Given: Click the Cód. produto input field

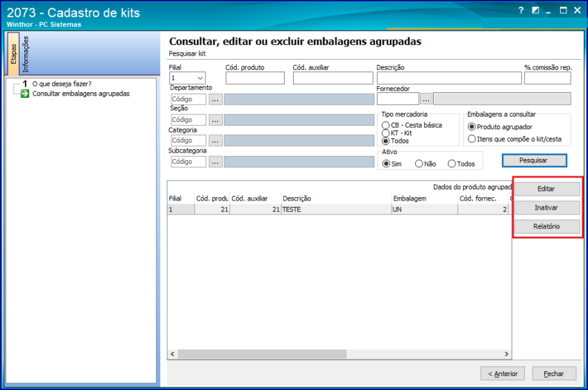Looking at the screenshot, I should [255, 78].
